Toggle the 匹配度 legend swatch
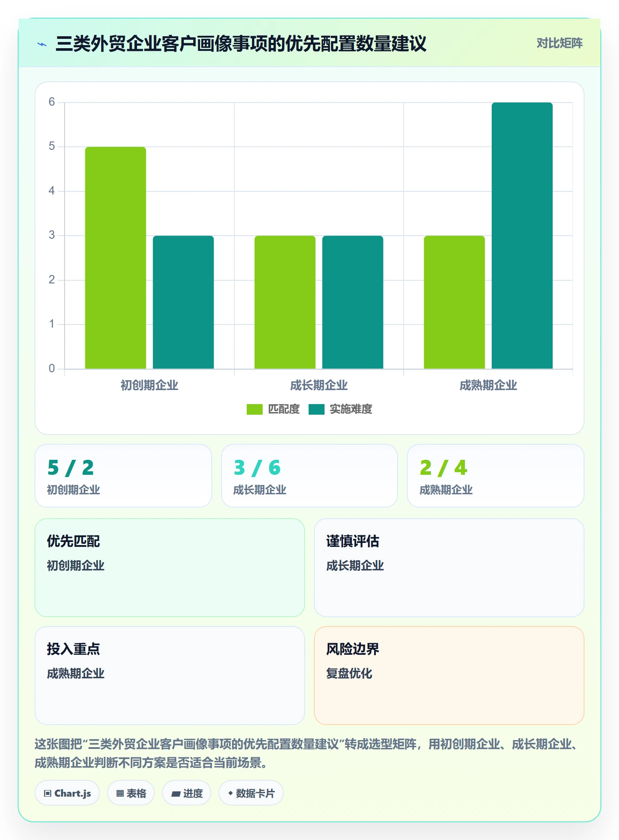619x840 pixels. (254, 409)
